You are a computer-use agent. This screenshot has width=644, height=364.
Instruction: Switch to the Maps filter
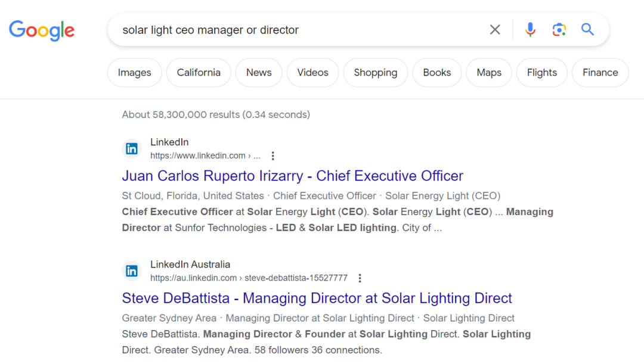pyautogui.click(x=489, y=73)
